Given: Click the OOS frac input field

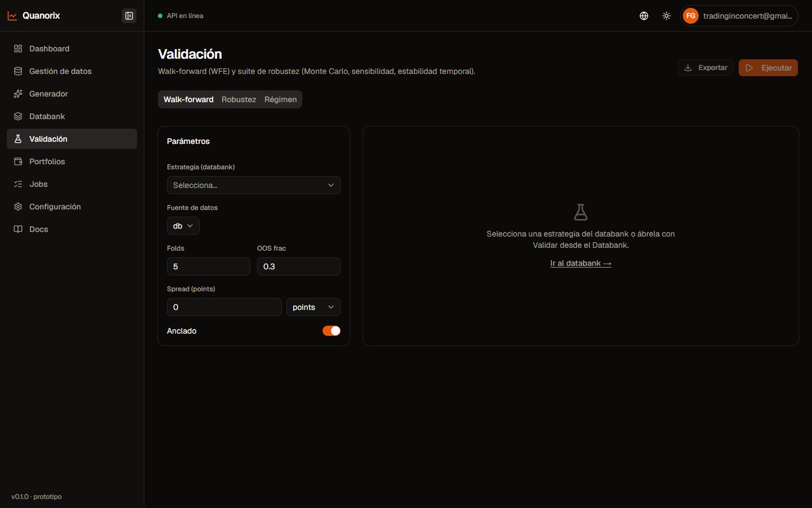Looking at the screenshot, I should tap(299, 266).
